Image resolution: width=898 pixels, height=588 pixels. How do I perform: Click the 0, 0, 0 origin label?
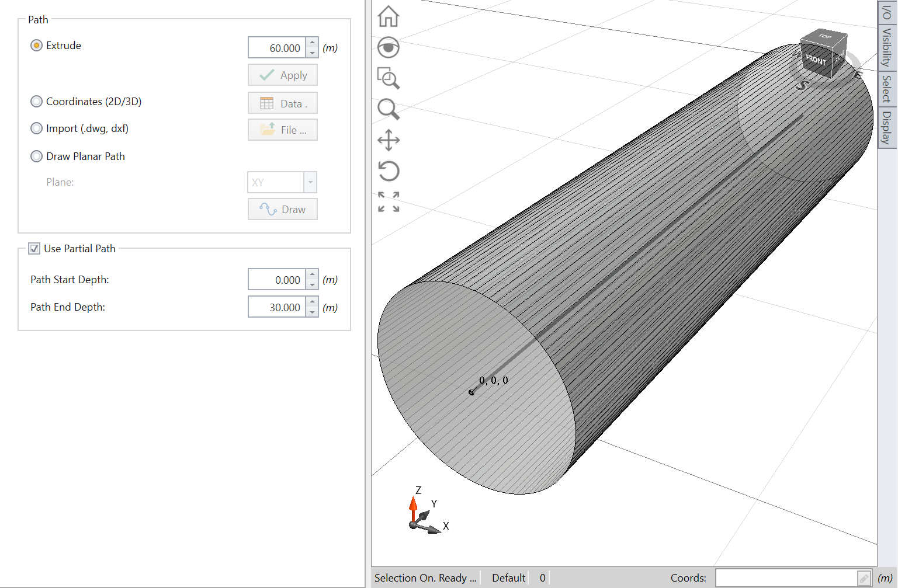pos(494,380)
